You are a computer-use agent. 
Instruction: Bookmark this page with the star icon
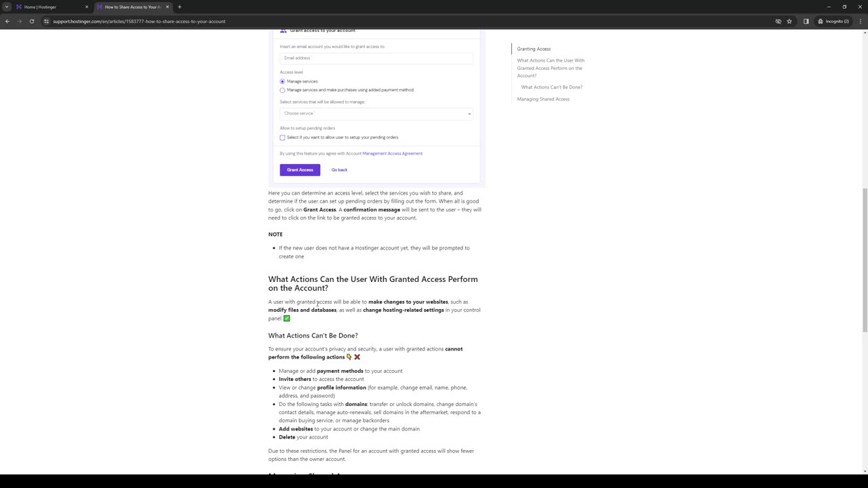pos(789,21)
